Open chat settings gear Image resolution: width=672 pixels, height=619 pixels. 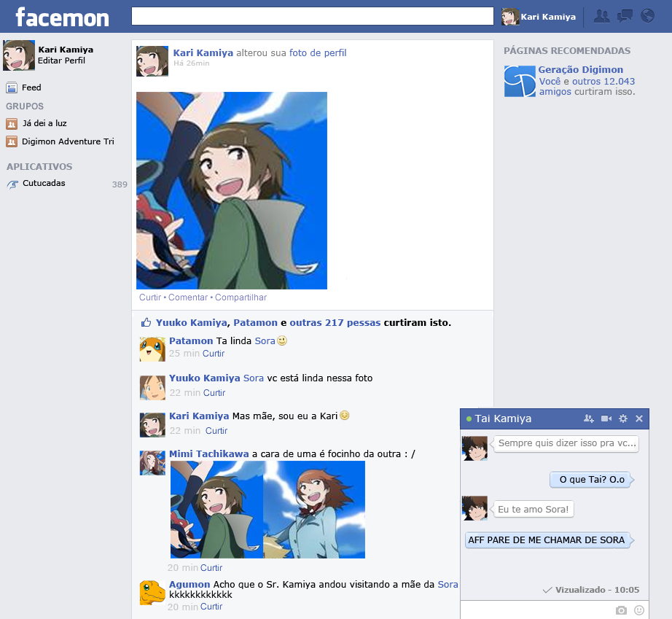click(623, 418)
